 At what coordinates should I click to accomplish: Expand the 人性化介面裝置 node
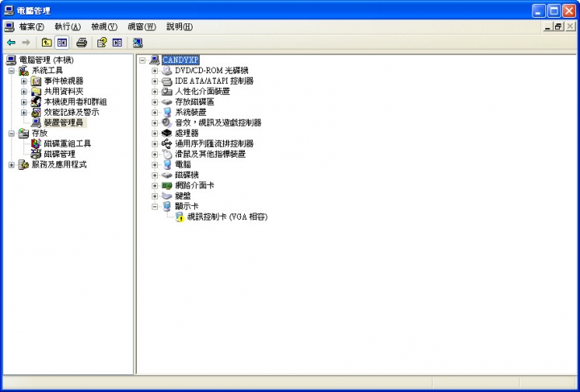click(x=155, y=91)
